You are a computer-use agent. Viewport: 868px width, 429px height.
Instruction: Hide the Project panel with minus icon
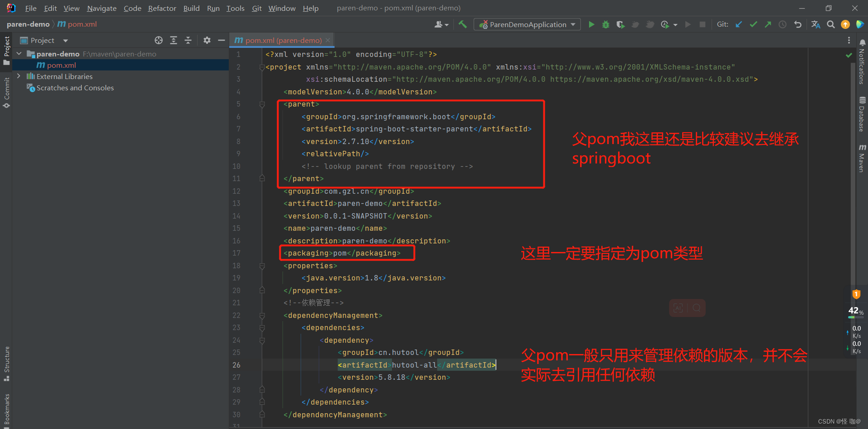(x=222, y=40)
